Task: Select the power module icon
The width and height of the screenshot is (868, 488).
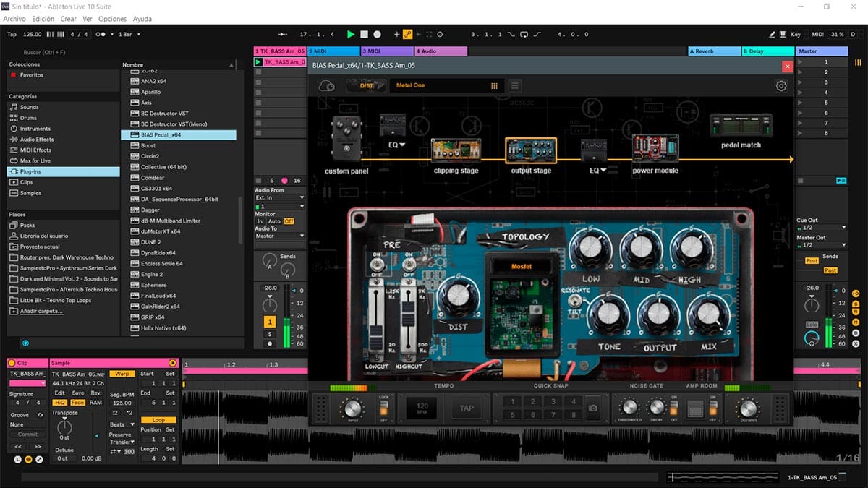Action: pyautogui.click(x=655, y=150)
